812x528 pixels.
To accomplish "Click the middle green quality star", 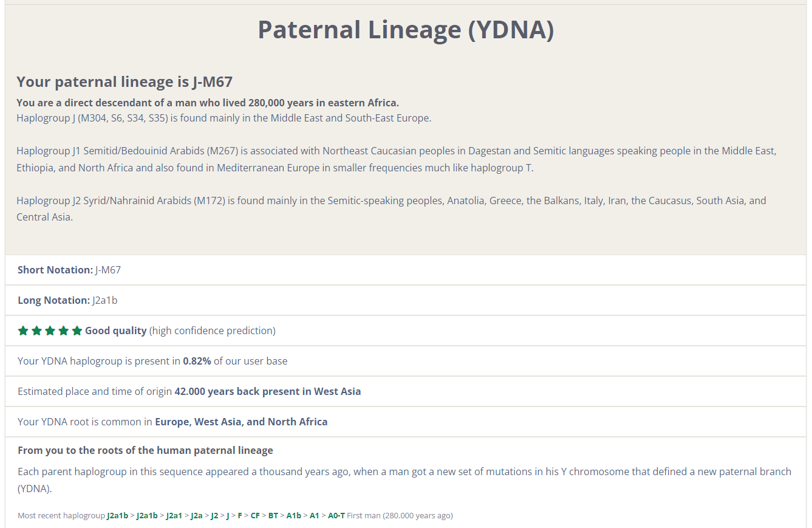I will (x=50, y=331).
